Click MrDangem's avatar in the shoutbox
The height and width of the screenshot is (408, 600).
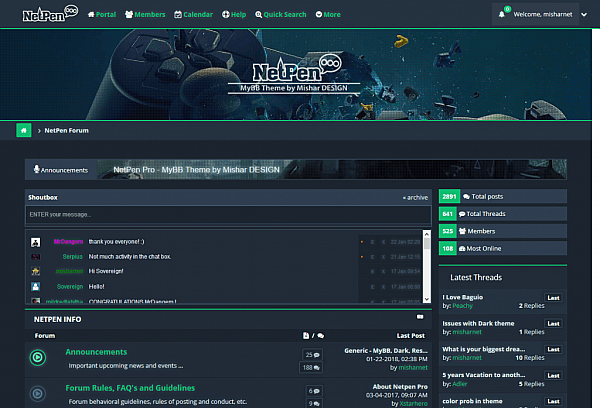coord(36,242)
